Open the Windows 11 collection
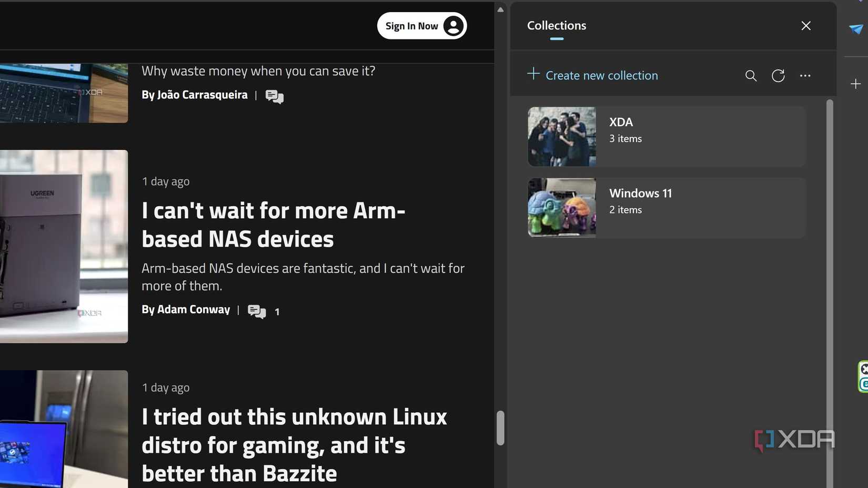This screenshot has height=488, width=868. point(665,207)
